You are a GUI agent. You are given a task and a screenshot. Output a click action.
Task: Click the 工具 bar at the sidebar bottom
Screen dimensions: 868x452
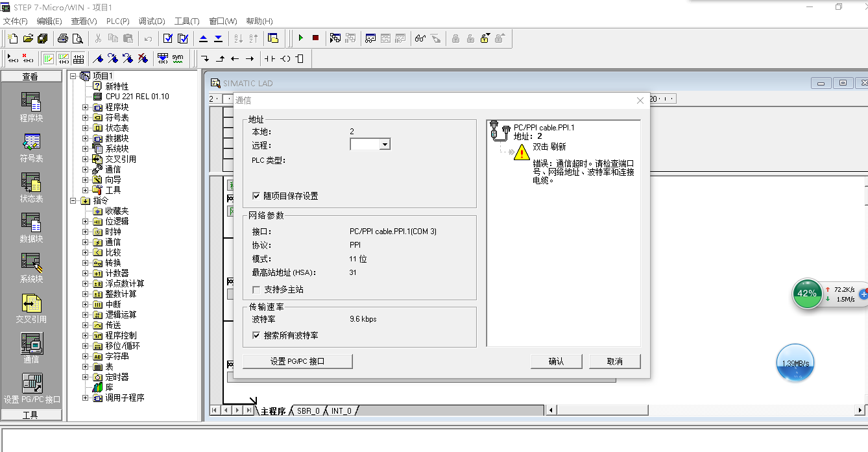(x=31, y=415)
